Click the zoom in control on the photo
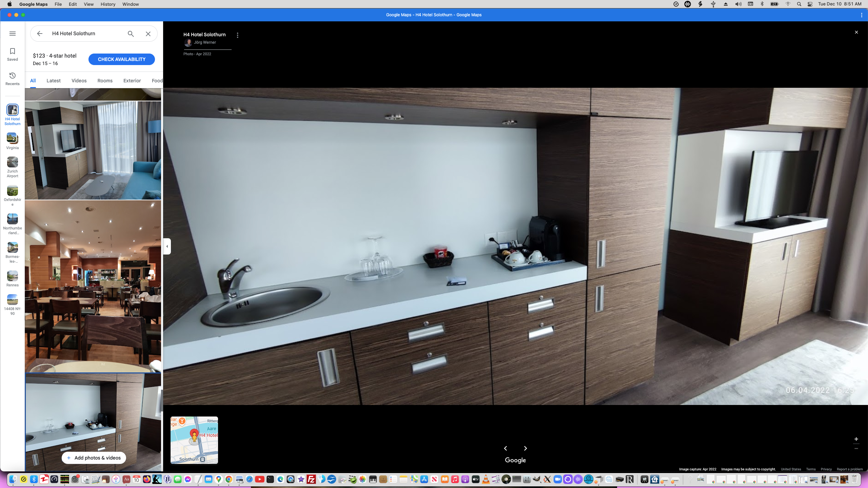Screen dimensions: 868x488 click(x=856, y=439)
